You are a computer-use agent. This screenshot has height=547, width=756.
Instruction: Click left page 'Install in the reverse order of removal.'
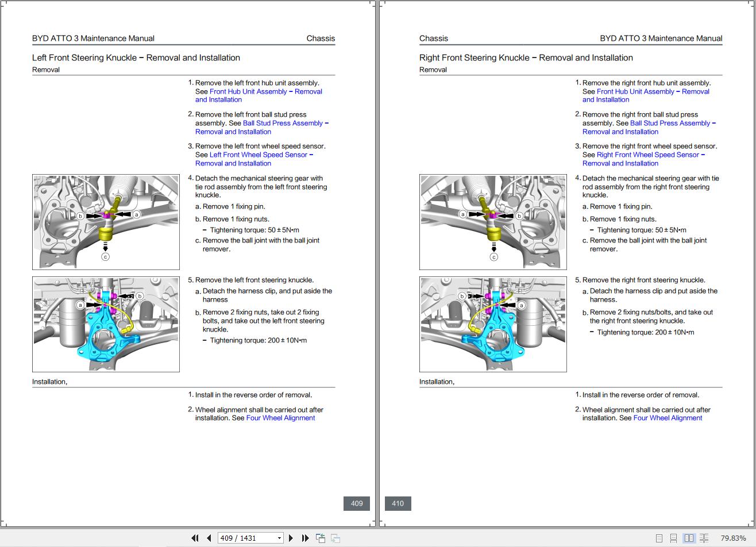(254, 395)
